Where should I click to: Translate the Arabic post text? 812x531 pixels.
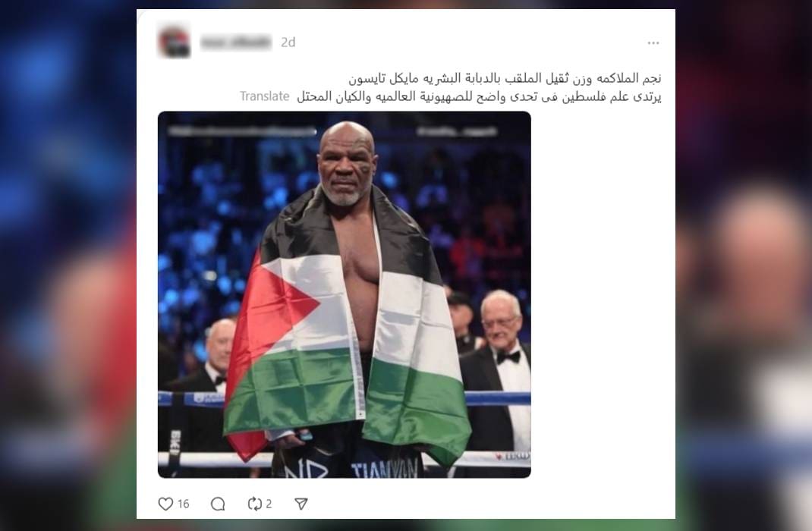click(265, 96)
